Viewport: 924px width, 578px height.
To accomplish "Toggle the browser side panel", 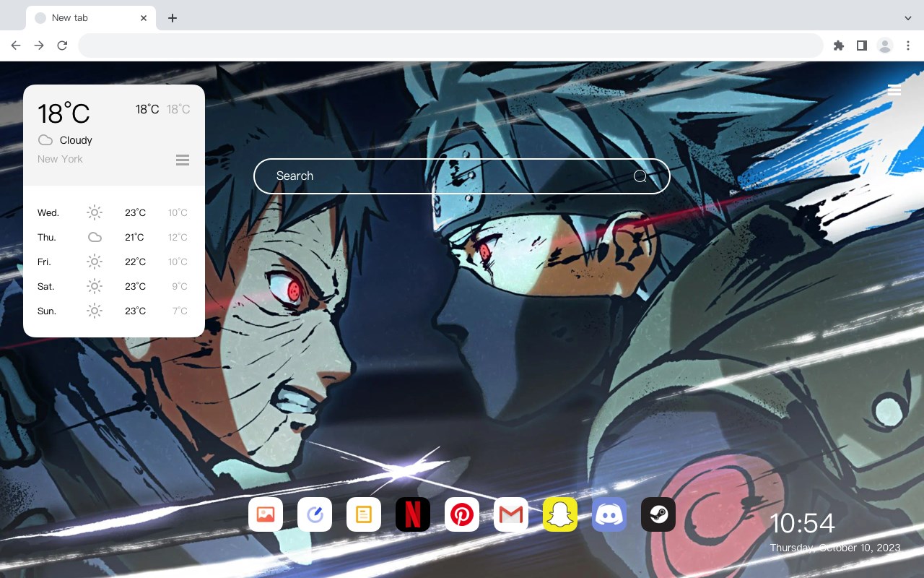I will pyautogui.click(x=861, y=46).
